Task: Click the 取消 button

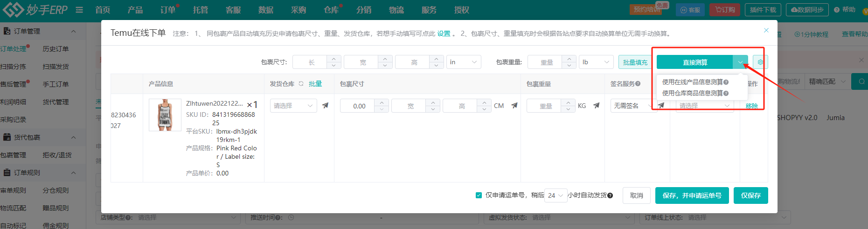Action: 637,195
